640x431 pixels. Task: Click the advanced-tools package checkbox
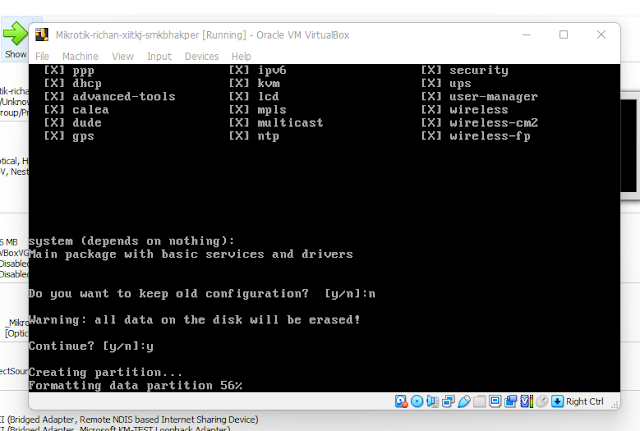54,96
